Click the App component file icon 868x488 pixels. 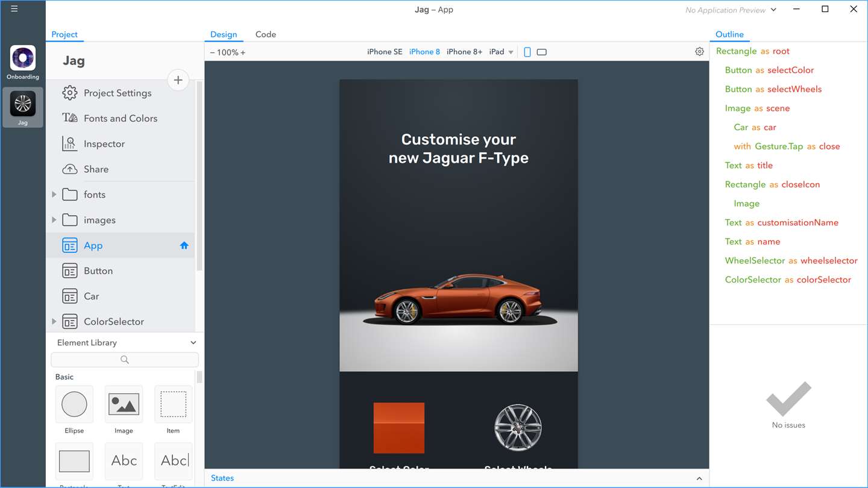70,245
